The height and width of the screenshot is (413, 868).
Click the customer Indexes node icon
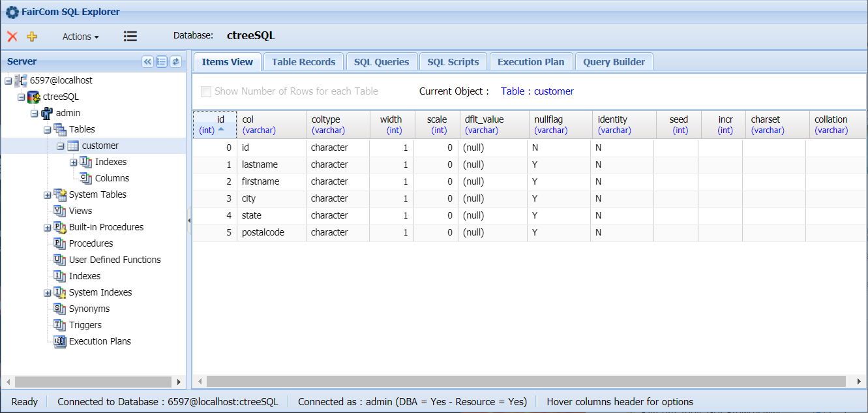click(x=86, y=162)
